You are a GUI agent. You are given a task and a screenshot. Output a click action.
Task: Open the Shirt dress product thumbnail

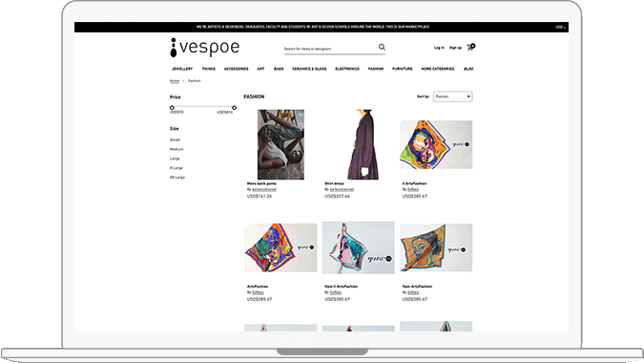[x=364, y=144]
